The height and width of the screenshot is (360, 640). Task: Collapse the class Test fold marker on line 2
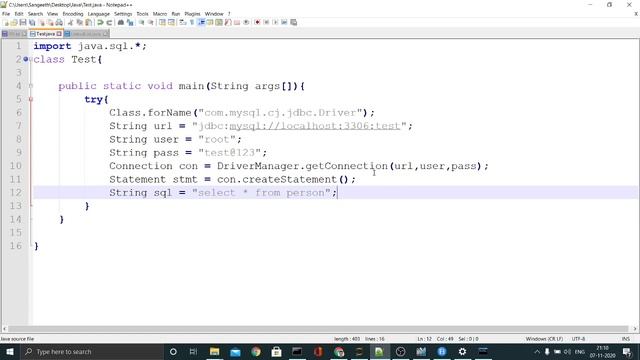tap(31, 60)
